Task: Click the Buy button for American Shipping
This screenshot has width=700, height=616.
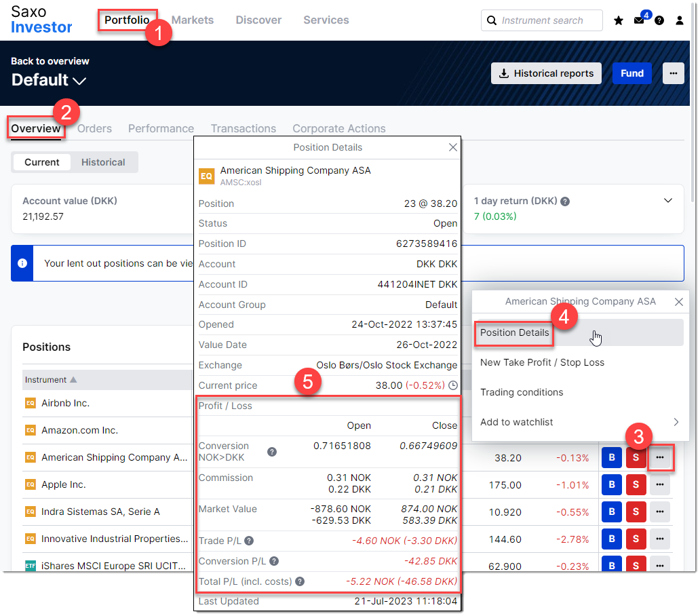Action: point(612,457)
